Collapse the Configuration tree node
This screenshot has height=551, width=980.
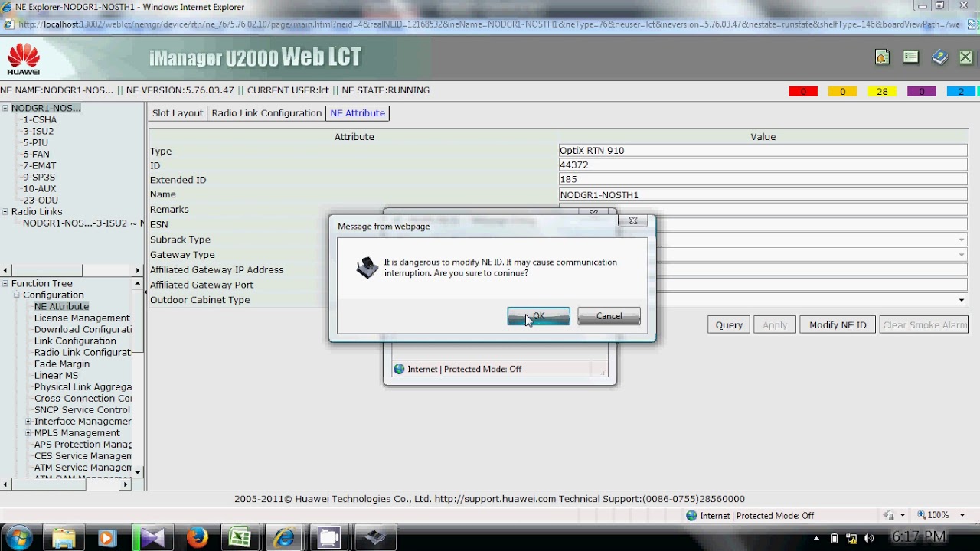click(x=16, y=295)
